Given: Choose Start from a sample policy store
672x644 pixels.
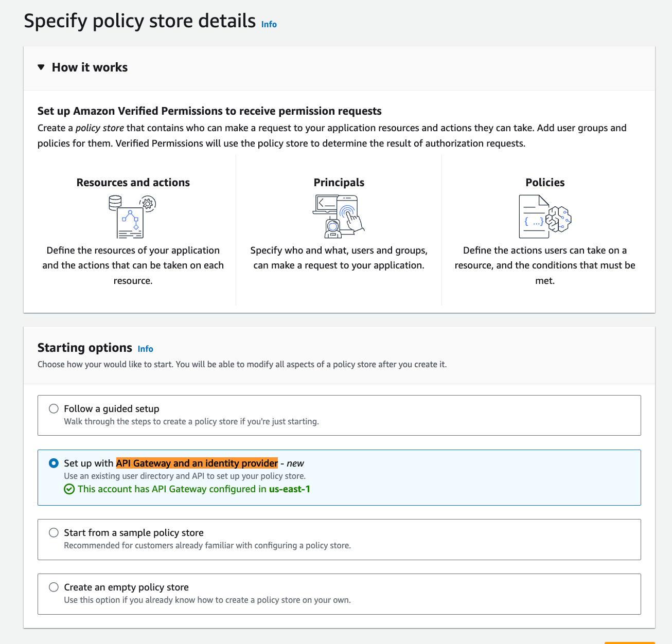Looking at the screenshot, I should (54, 533).
